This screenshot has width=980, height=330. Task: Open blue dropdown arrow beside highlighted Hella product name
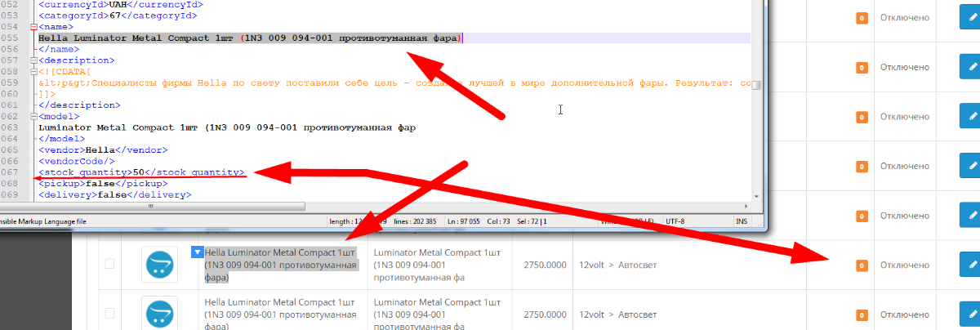click(196, 252)
